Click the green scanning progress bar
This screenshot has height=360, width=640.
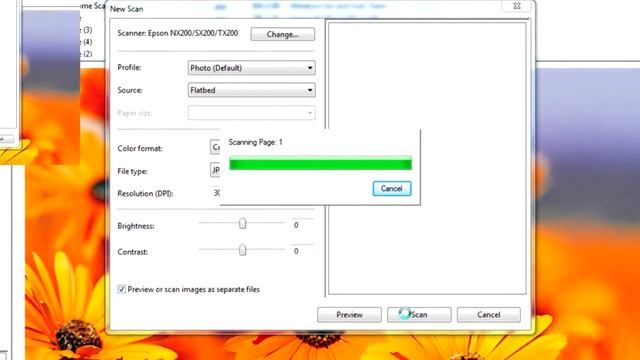pyautogui.click(x=320, y=163)
